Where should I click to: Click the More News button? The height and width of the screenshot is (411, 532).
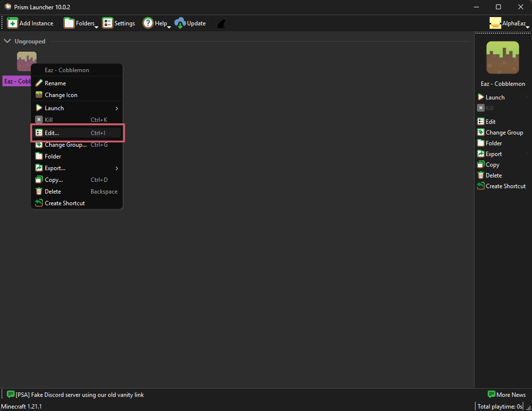(507, 394)
